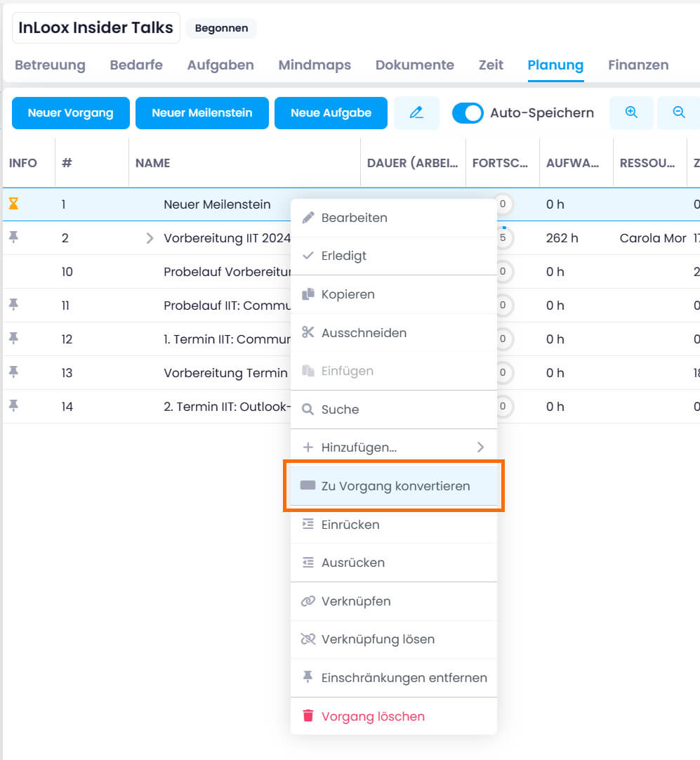Image resolution: width=700 pixels, height=760 pixels.
Task: Choose Einschränkungen entfernen menu entry
Action: coord(394,678)
